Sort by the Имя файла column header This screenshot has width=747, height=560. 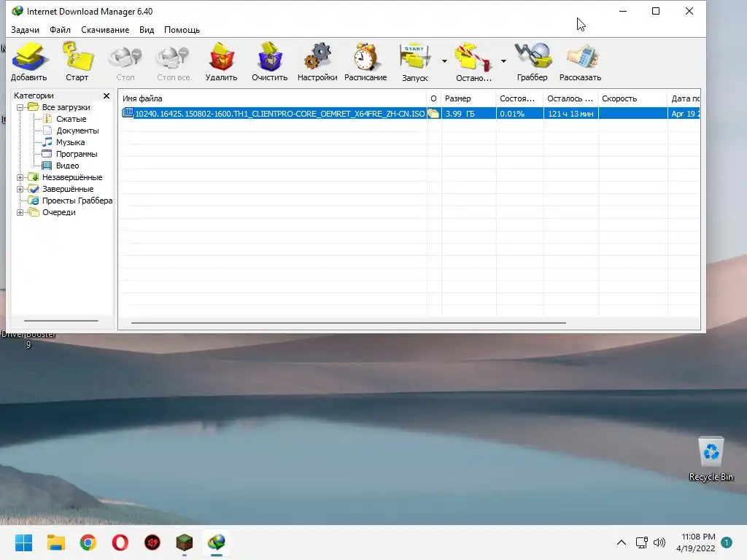point(273,98)
